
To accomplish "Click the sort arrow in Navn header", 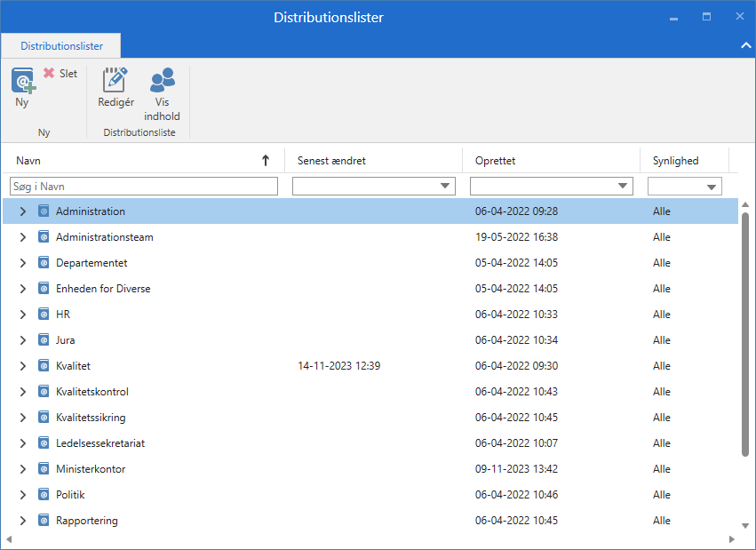I will pos(266,161).
